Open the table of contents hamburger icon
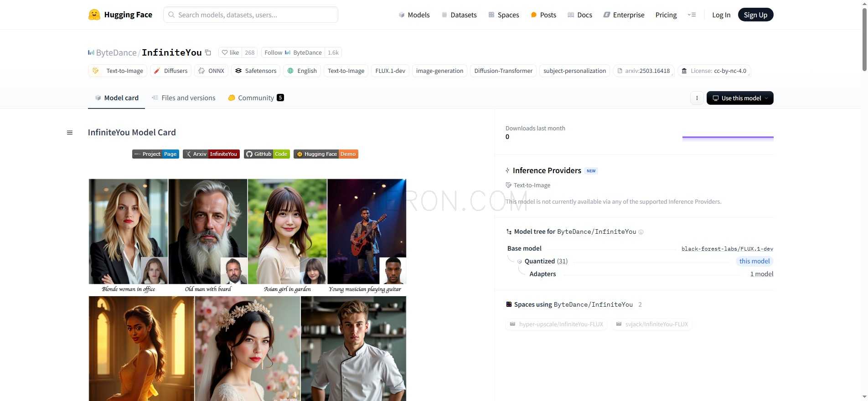Viewport: 868px width, 401px height. (x=70, y=133)
